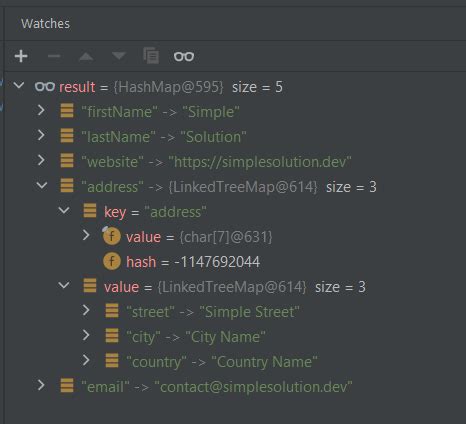Expand the "city" entry chevron
Screen dimensions: 466x424
click(86, 335)
